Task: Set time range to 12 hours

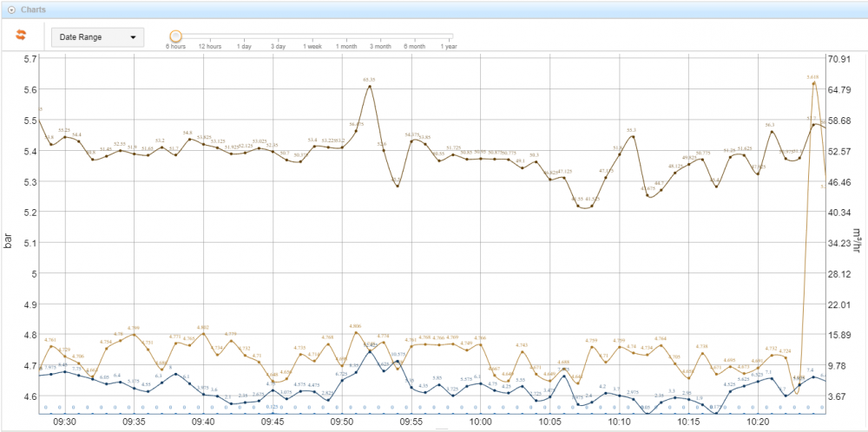Action: [x=209, y=46]
